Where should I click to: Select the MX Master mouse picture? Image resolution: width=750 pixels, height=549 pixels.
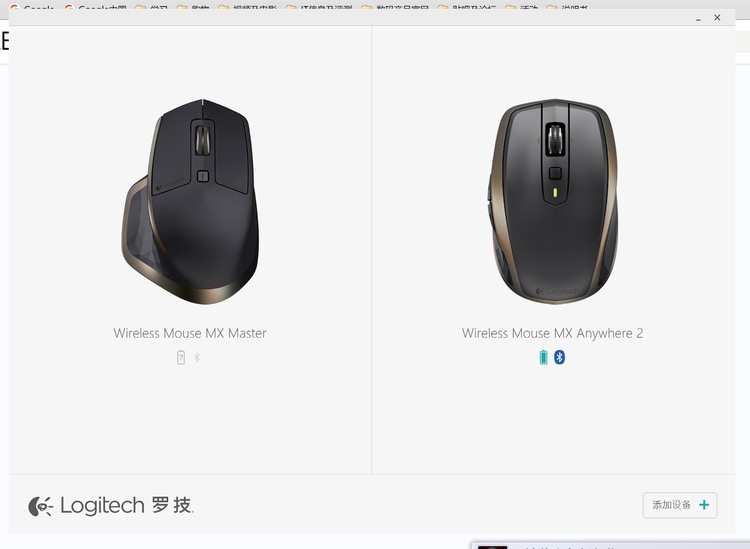point(190,201)
